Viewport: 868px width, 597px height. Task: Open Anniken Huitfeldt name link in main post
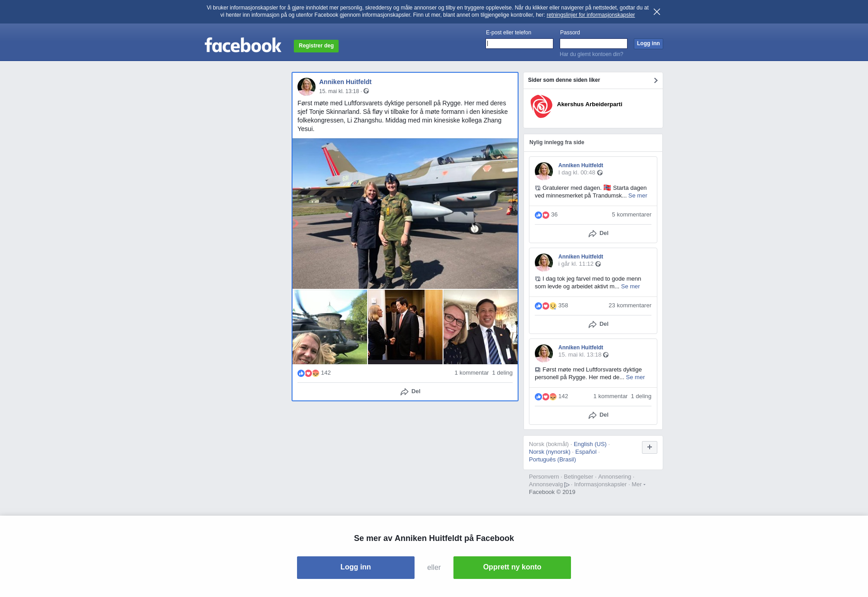(x=345, y=82)
